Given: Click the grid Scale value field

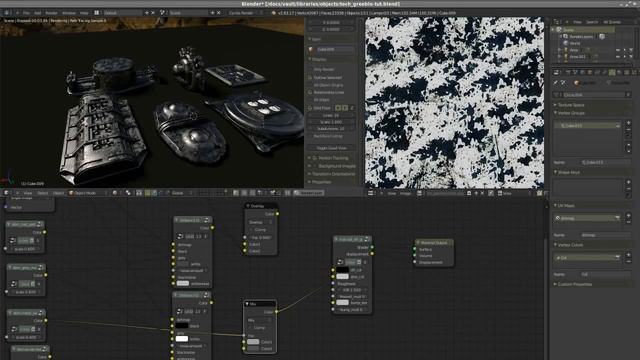Looking at the screenshot, I should point(331,122).
